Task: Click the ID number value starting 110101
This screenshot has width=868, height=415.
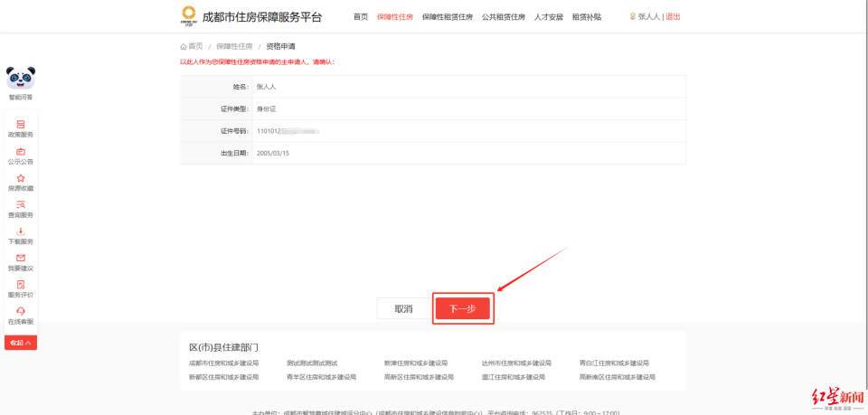Action: [289, 131]
